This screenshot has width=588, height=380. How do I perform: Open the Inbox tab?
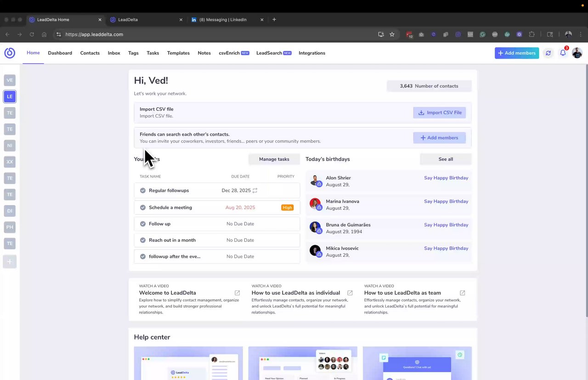tap(114, 53)
